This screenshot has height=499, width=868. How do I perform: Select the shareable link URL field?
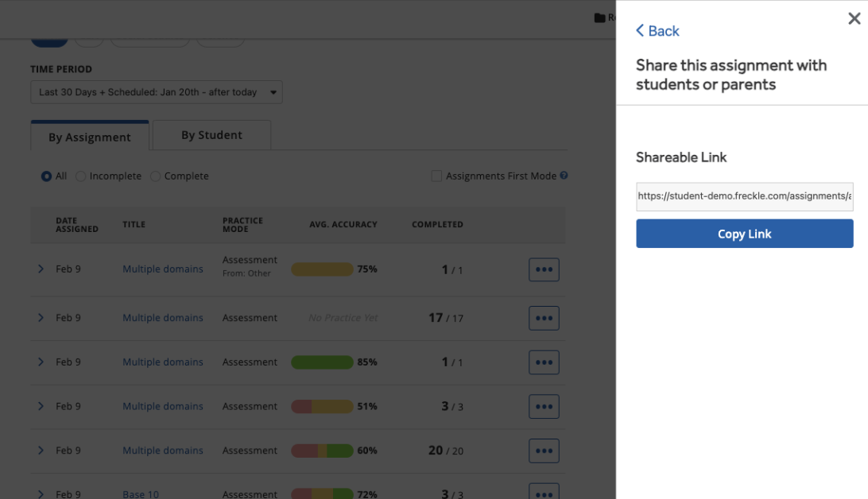tap(744, 196)
